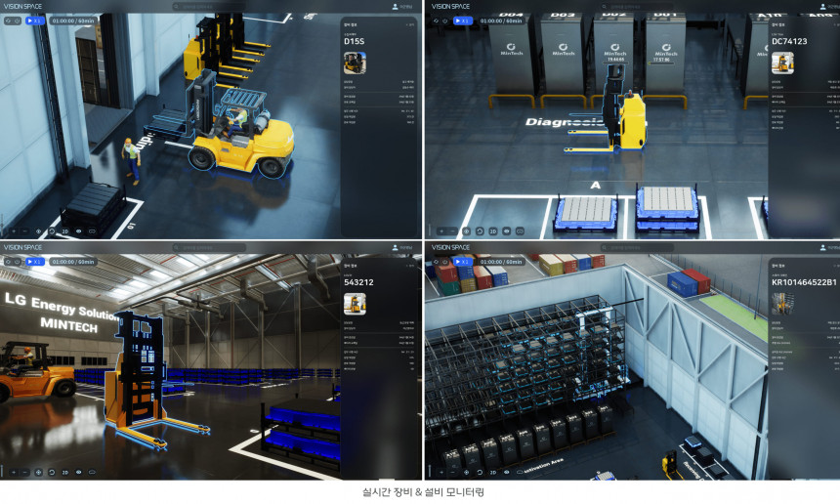Screen dimensions: 840x504
Task: Click recenter target icon in top-left panel toolbar
Action: click(39, 231)
